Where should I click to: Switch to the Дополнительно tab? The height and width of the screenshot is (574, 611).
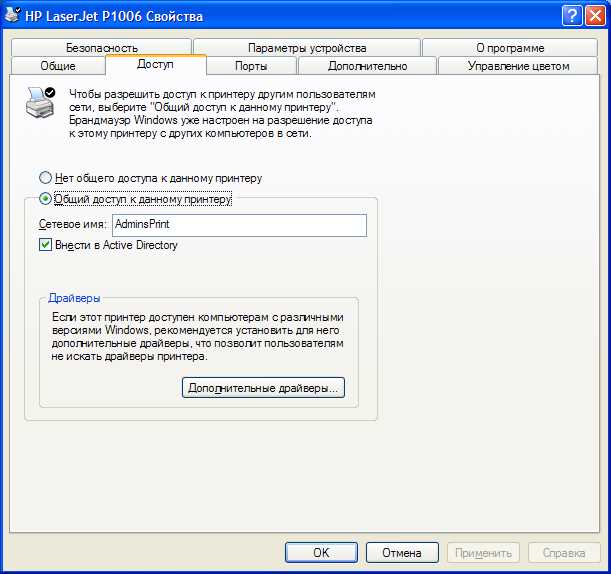[367, 65]
